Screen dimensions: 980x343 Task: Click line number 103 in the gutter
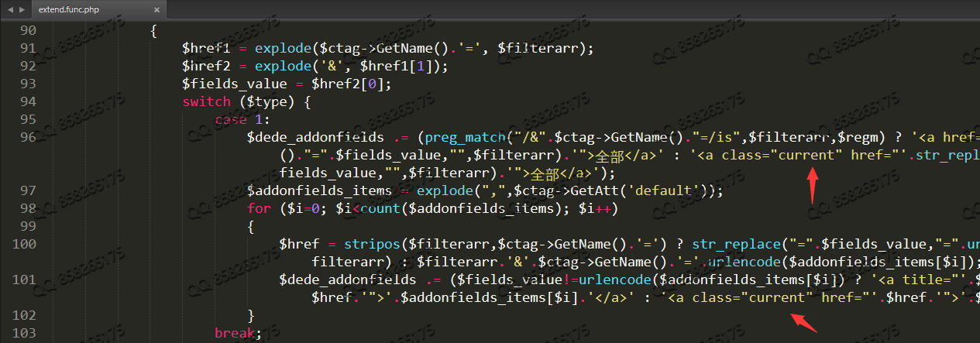tap(27, 333)
